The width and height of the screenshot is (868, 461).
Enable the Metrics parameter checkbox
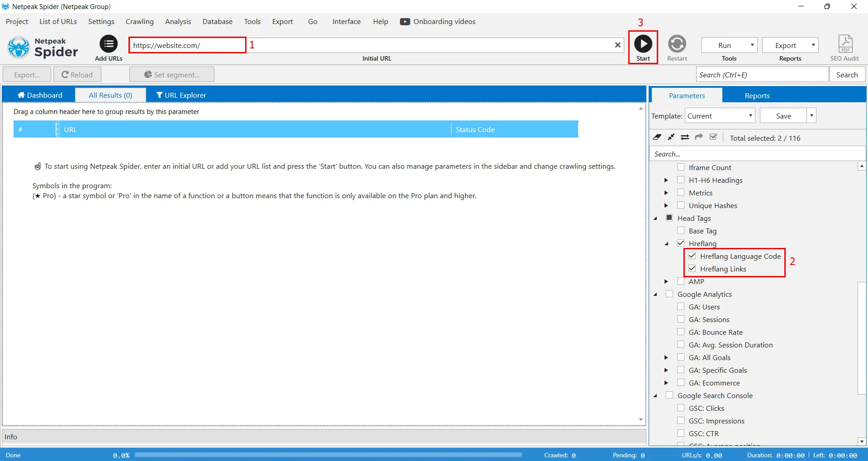click(680, 192)
